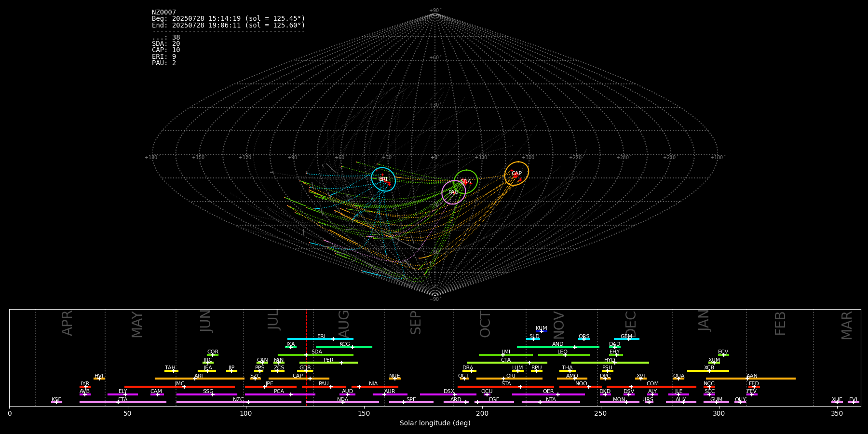
Task: Click the JXA shower bar
Action: click(291, 347)
